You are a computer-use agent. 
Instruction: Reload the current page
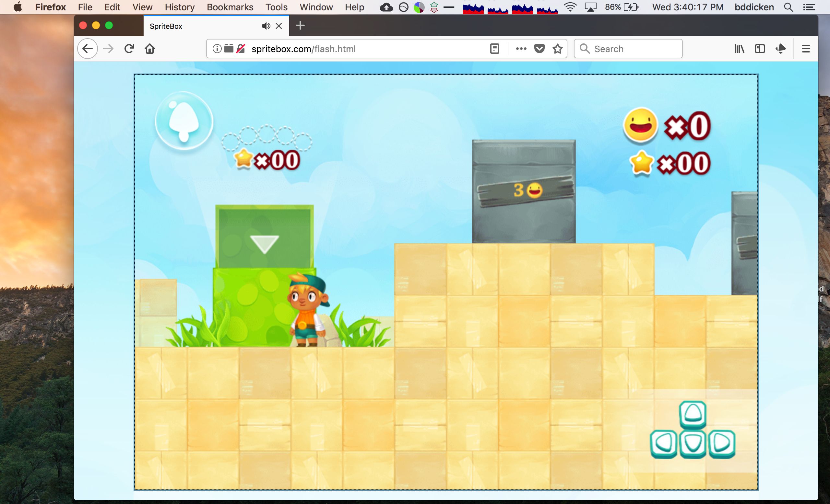click(x=129, y=49)
